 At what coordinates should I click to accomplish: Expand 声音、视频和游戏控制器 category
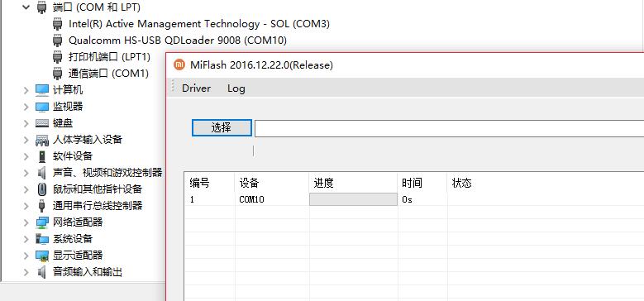[x=26, y=173]
